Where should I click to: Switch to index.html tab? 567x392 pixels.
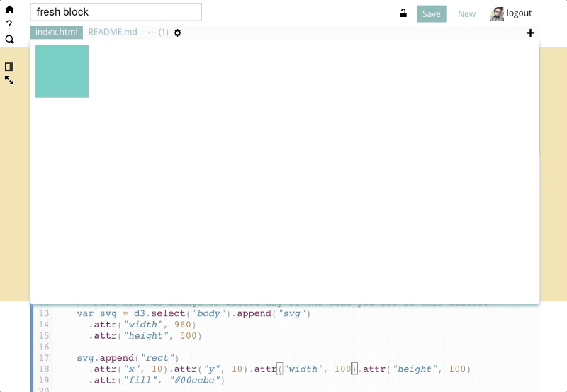[57, 32]
